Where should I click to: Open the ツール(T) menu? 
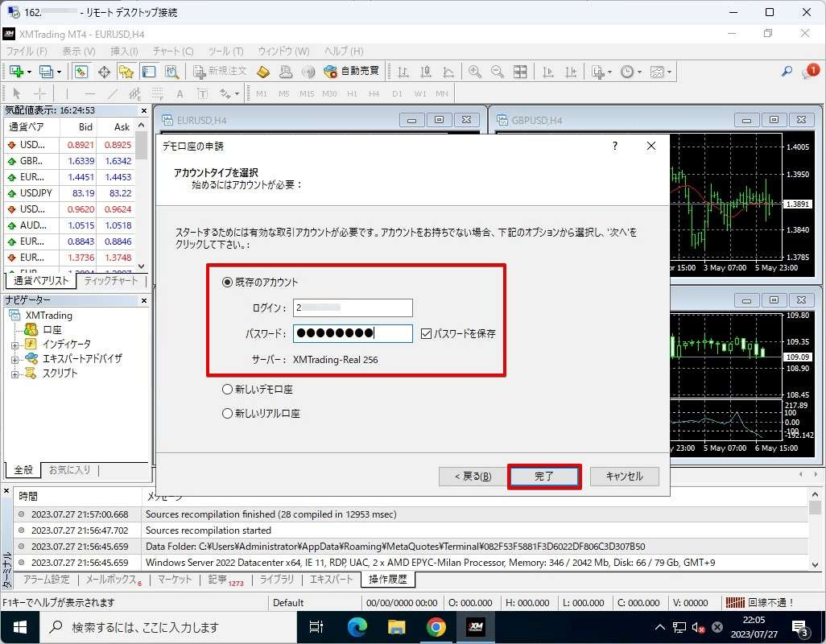(x=225, y=51)
